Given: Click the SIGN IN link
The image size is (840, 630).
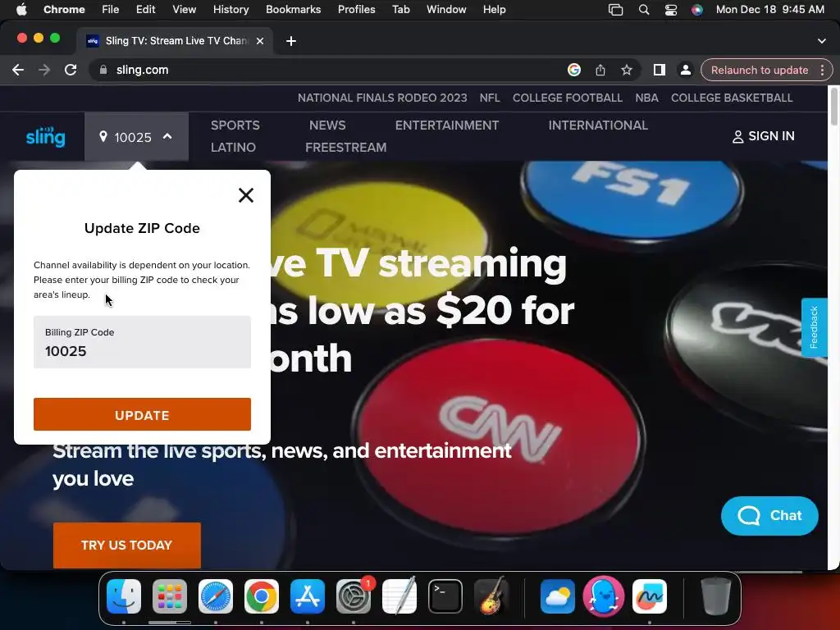Looking at the screenshot, I should point(763,136).
